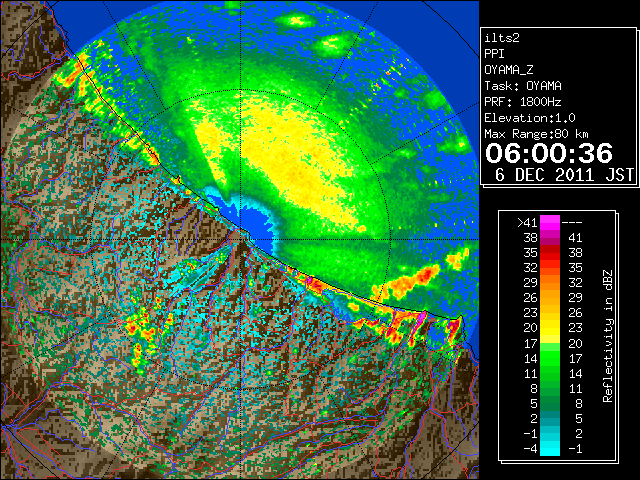
Task: Click the timestamp 06:00:36
Action: (549, 153)
